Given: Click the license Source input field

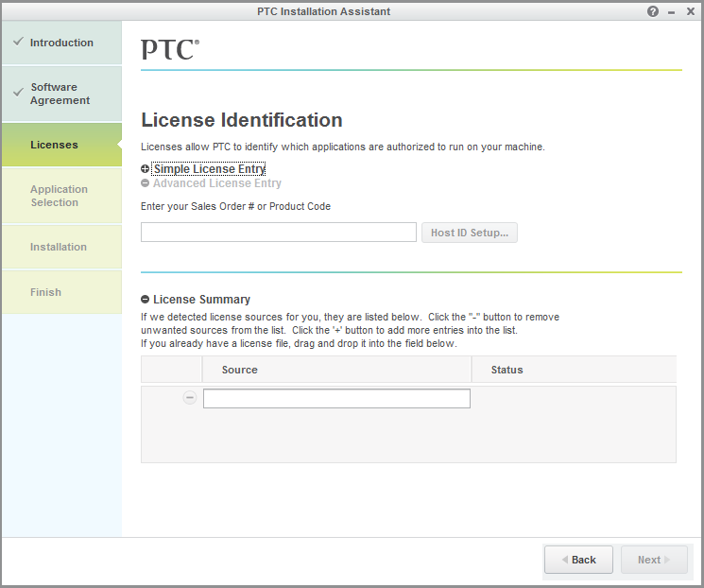Looking at the screenshot, I should click(x=336, y=398).
